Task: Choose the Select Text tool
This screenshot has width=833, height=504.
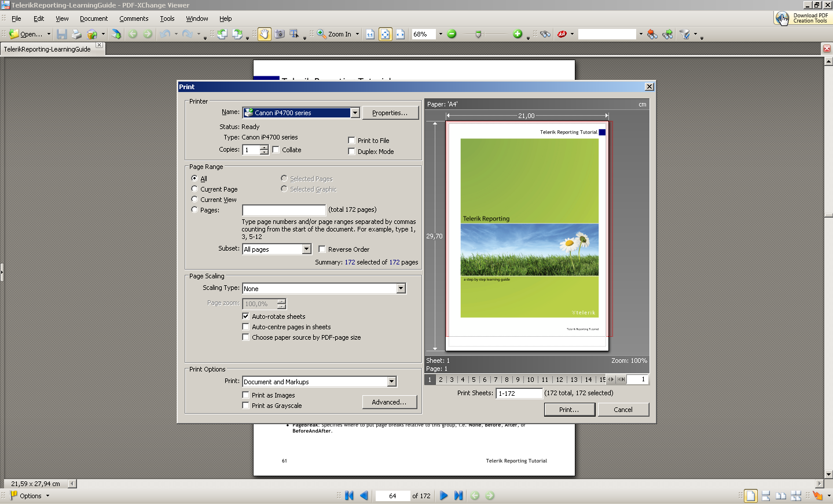Action: click(x=294, y=34)
